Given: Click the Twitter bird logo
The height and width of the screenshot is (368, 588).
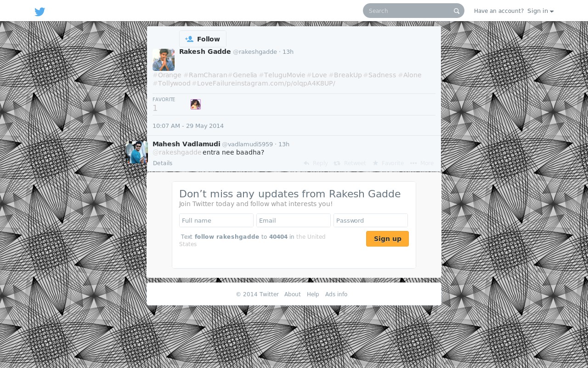Looking at the screenshot, I should (40, 11).
